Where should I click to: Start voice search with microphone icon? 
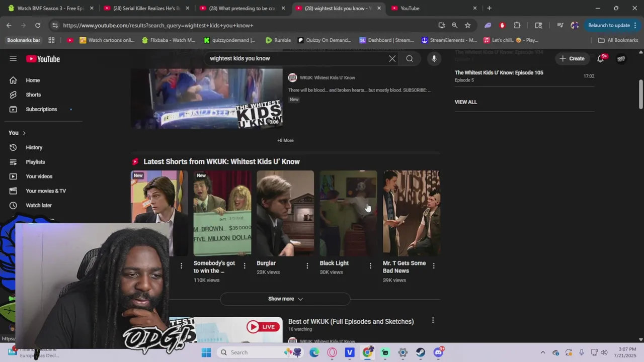[434, 59]
